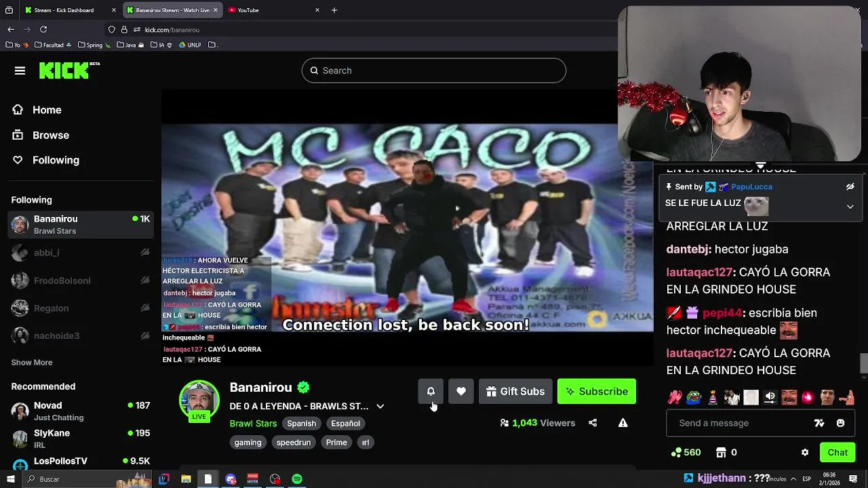This screenshot has width=868, height=488.
Task: Click the lock site info icon
Action: pos(124,30)
